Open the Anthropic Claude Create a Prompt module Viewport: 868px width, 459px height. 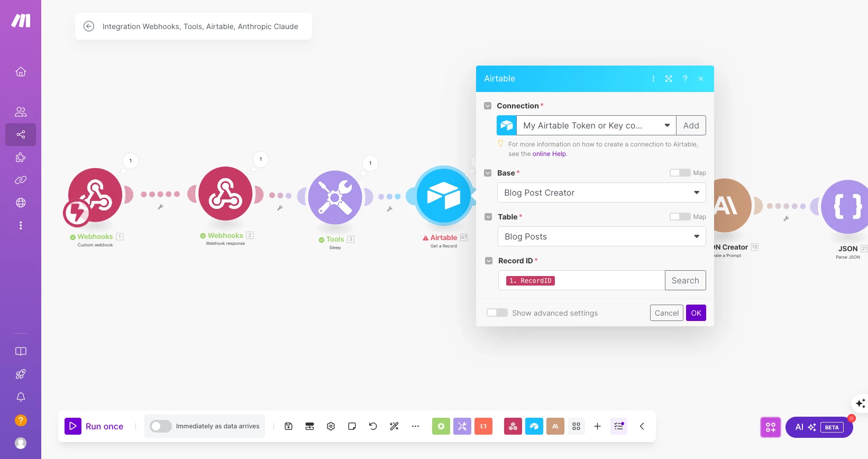coord(733,205)
